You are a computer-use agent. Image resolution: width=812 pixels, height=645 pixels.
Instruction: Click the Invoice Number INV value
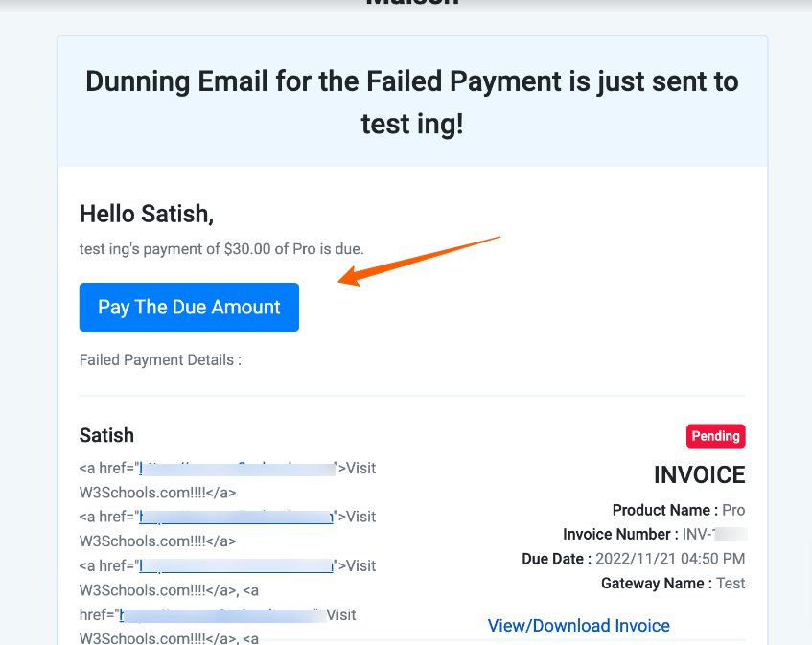pyautogui.click(x=714, y=534)
